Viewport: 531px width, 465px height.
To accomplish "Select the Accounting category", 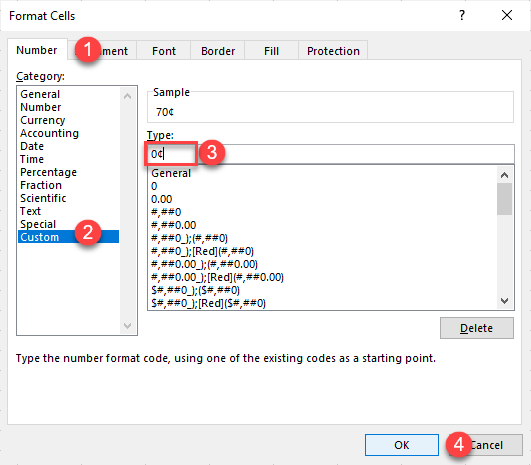I will (49, 133).
